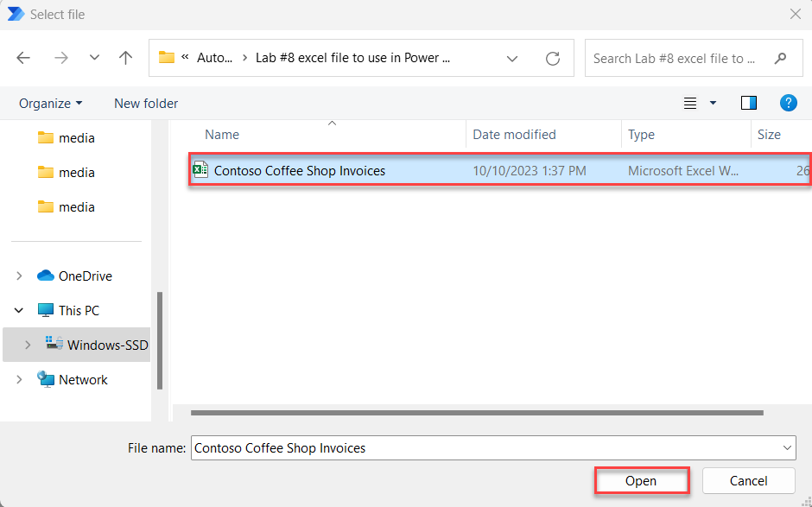Screen dimensions: 812x507
Task: Select the Windows-SSD drive
Action: point(108,345)
